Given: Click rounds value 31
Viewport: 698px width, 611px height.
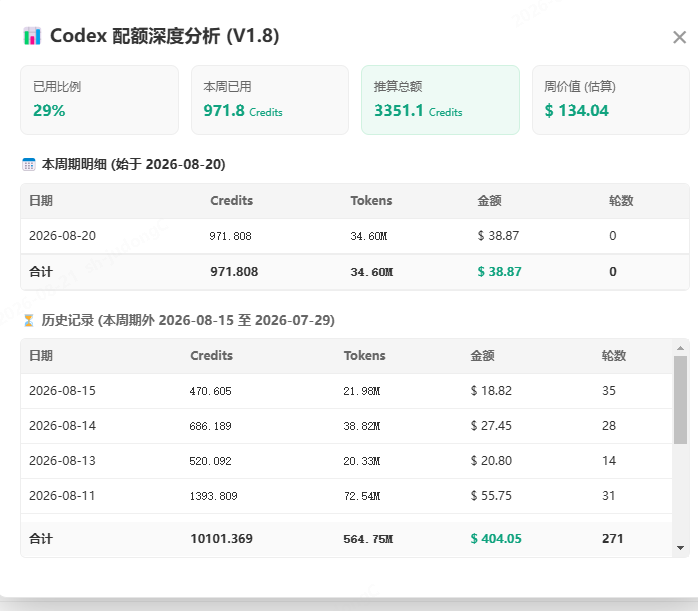Looking at the screenshot, I should tap(609, 496).
